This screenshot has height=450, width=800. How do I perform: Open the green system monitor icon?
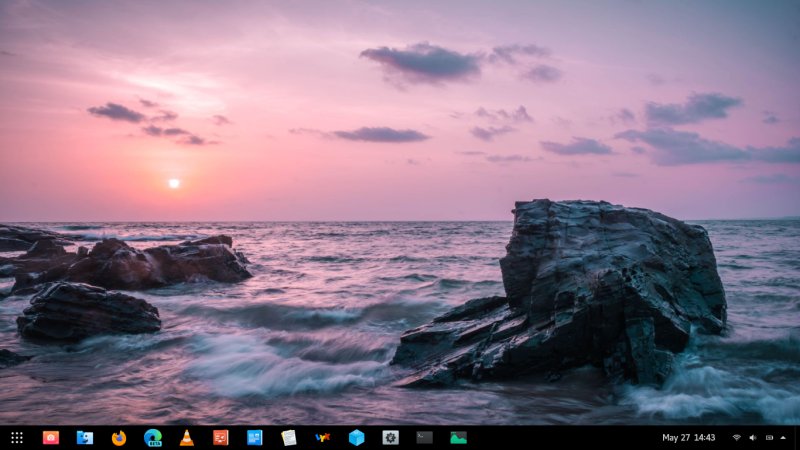(458, 438)
